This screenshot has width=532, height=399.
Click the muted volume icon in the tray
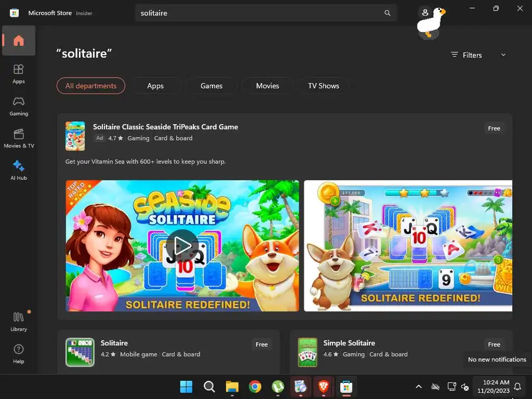click(x=465, y=387)
